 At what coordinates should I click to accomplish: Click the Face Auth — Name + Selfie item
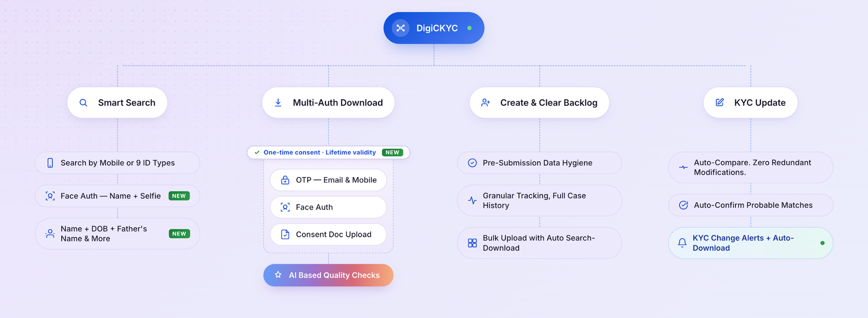(118, 196)
